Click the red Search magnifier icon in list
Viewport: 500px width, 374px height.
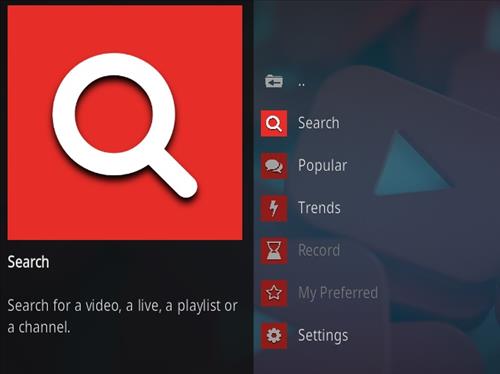[x=274, y=123]
